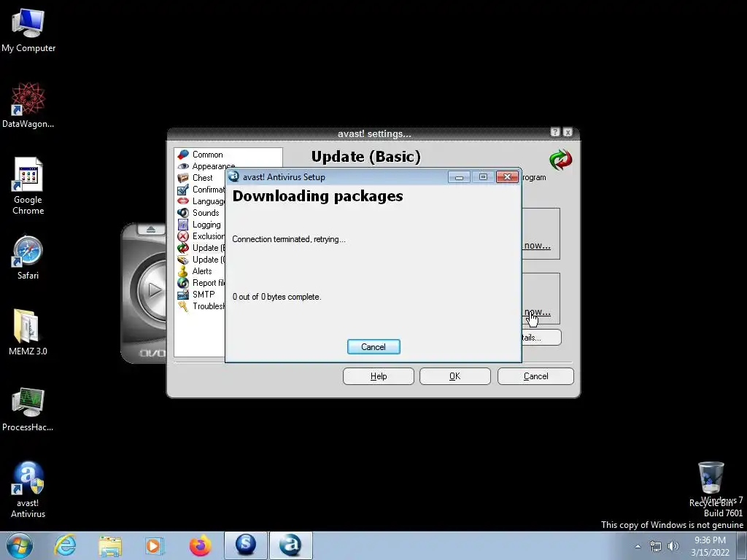Click the Exclusions red X icon
Screen dimensions: 747x560
(x=183, y=236)
